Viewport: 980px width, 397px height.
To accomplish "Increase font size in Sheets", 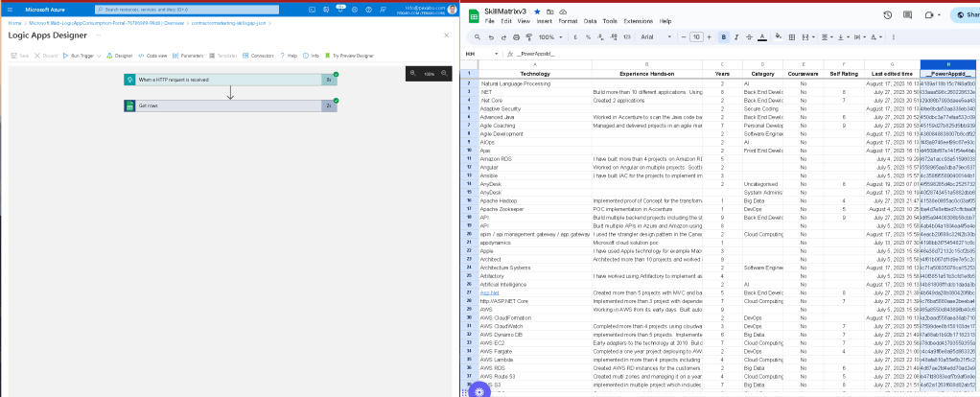I will (x=709, y=36).
